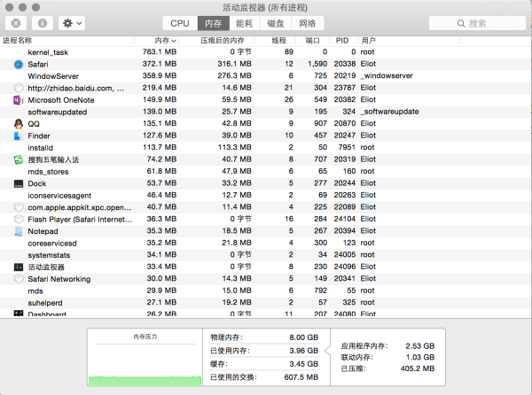The width and height of the screenshot is (532, 395).
Task: Switch to the 网络 tab
Action: click(308, 23)
